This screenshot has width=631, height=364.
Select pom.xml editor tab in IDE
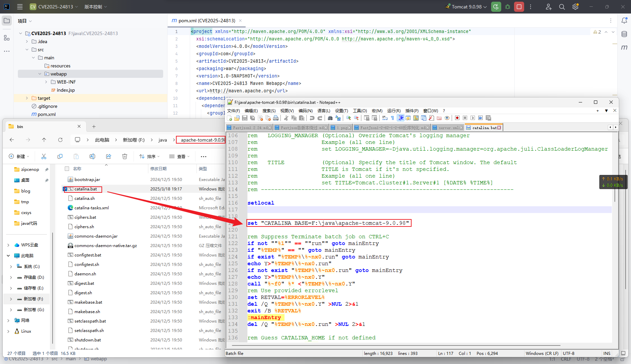(207, 21)
